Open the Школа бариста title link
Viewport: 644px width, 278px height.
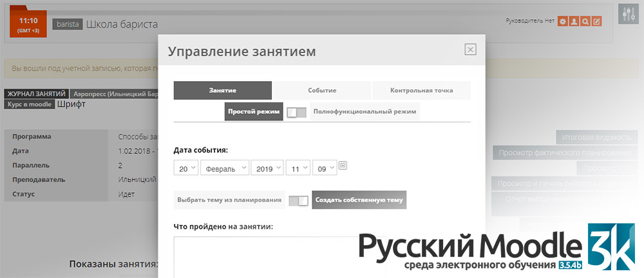[122, 24]
